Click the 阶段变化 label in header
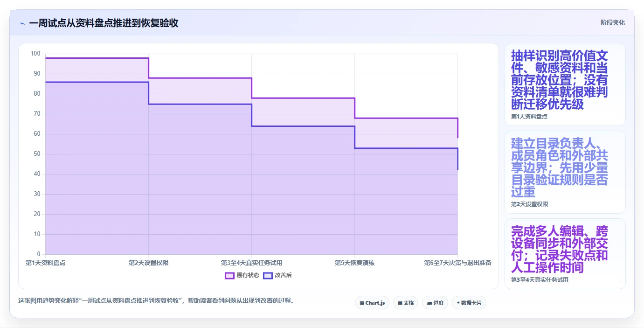 (612, 22)
